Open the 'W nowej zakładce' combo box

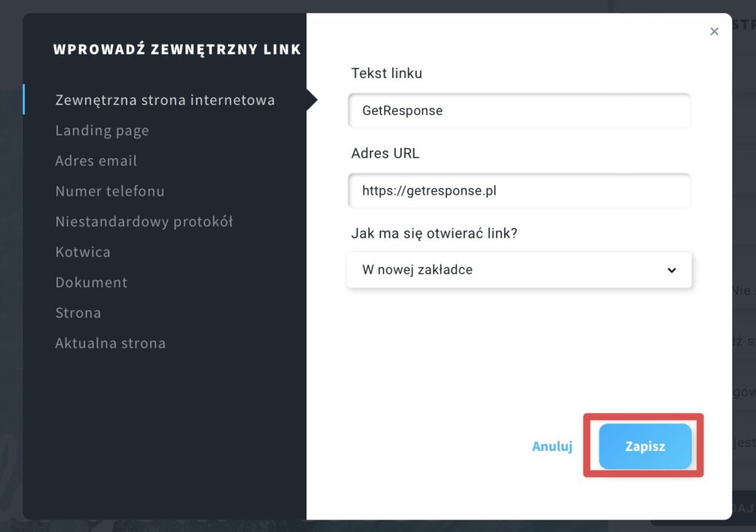519,270
